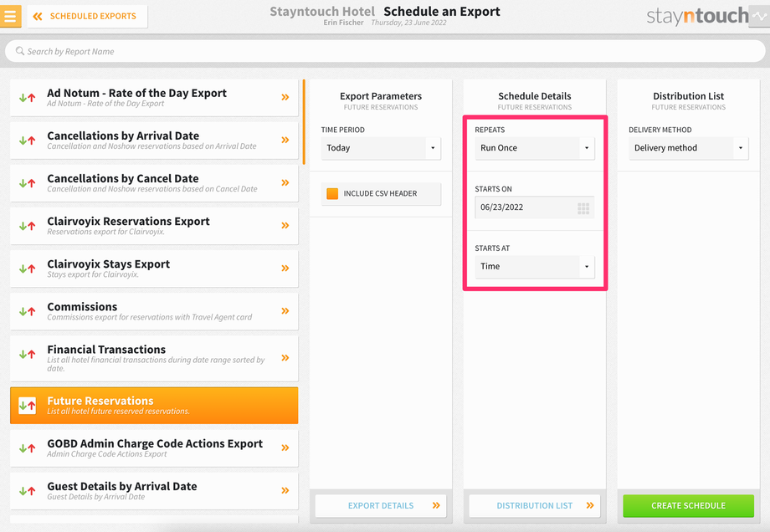
Task: Open the chevron for Financial Transactions
Action: (285, 358)
